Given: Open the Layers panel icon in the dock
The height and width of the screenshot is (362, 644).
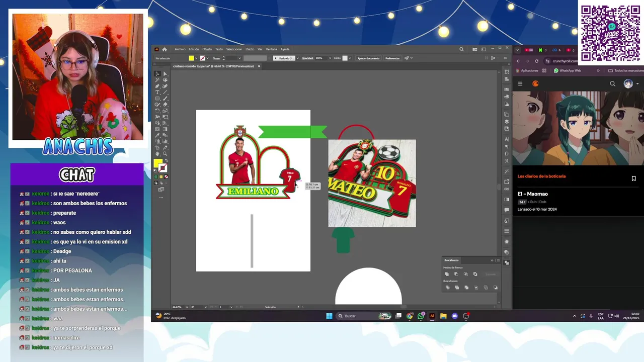Looking at the screenshot, I should [507, 122].
